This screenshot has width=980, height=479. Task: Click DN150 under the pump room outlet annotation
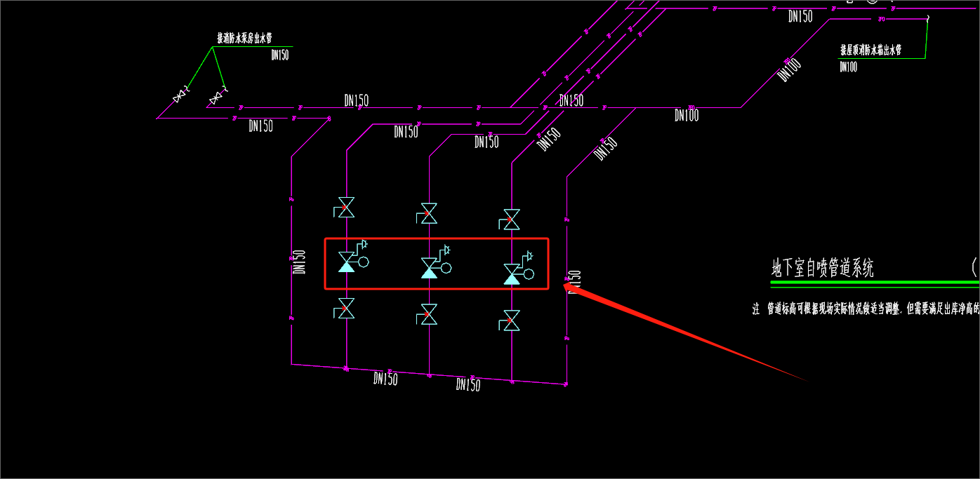280,55
